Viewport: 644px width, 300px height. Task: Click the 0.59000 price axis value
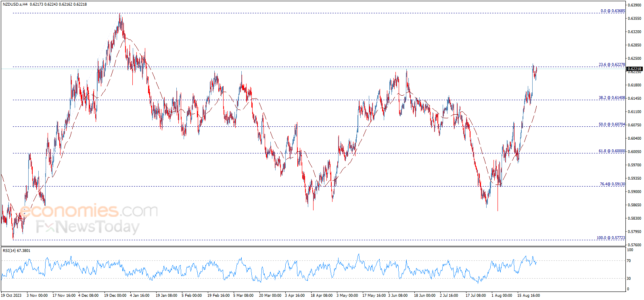click(x=635, y=191)
